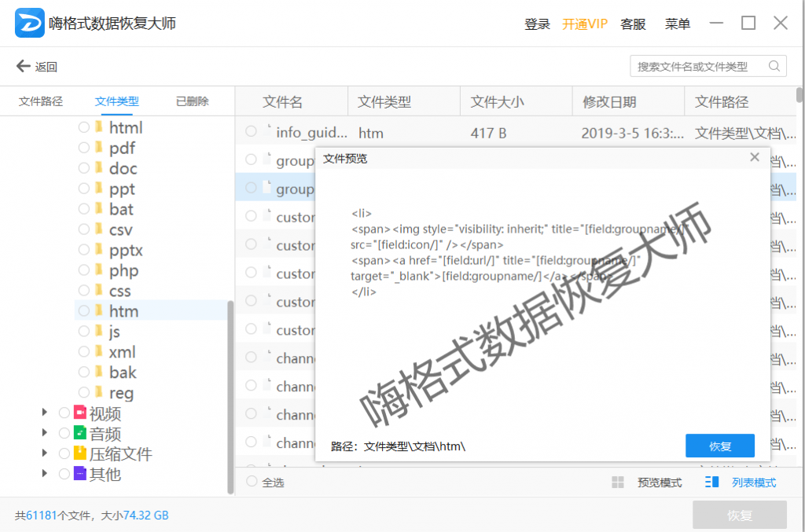
Task: Click the video category icon
Action: [80, 413]
